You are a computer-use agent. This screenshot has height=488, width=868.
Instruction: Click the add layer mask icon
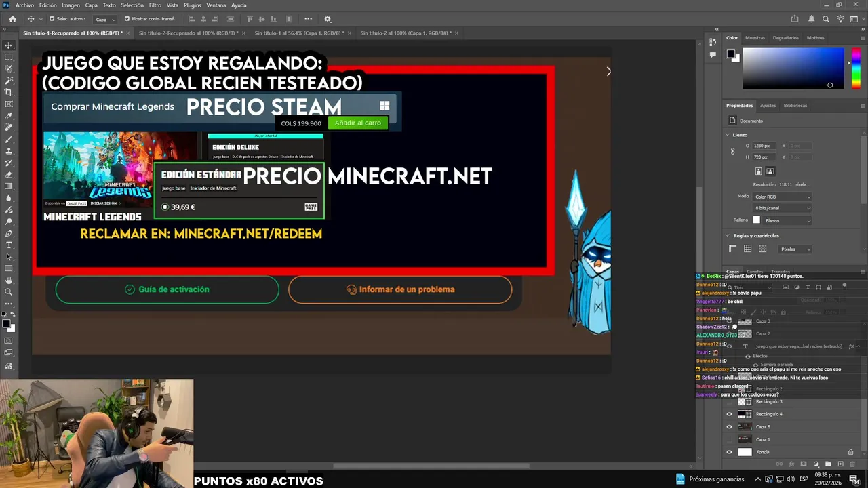tap(804, 464)
